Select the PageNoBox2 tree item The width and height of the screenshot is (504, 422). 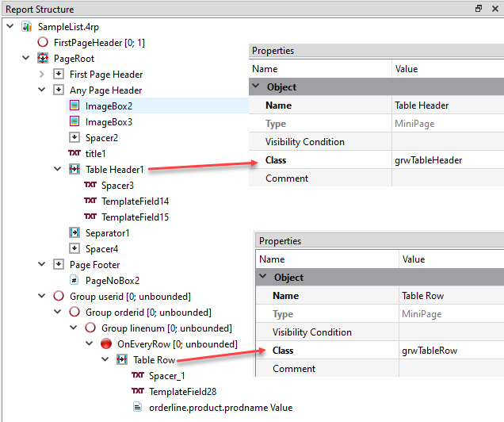(113, 281)
